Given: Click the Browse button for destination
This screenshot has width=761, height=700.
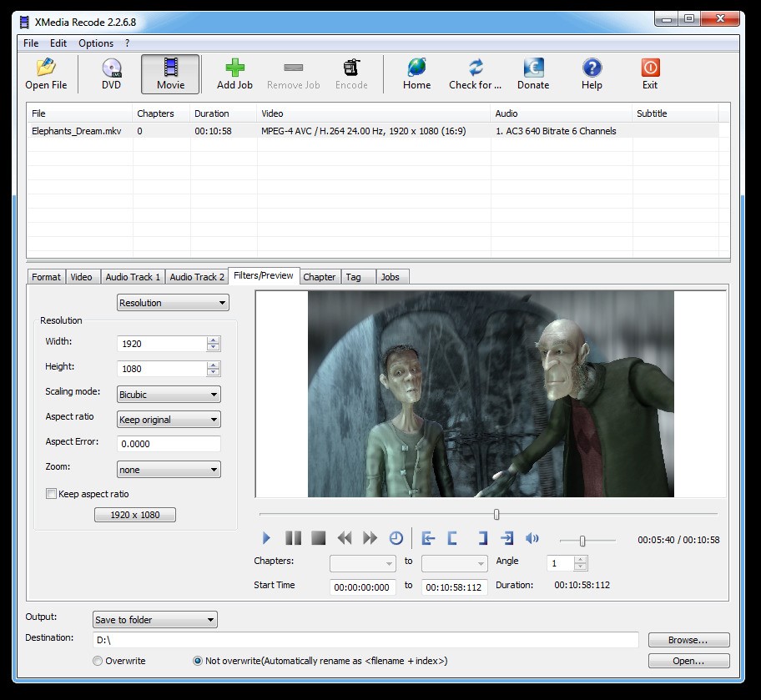Looking at the screenshot, I should (688, 639).
